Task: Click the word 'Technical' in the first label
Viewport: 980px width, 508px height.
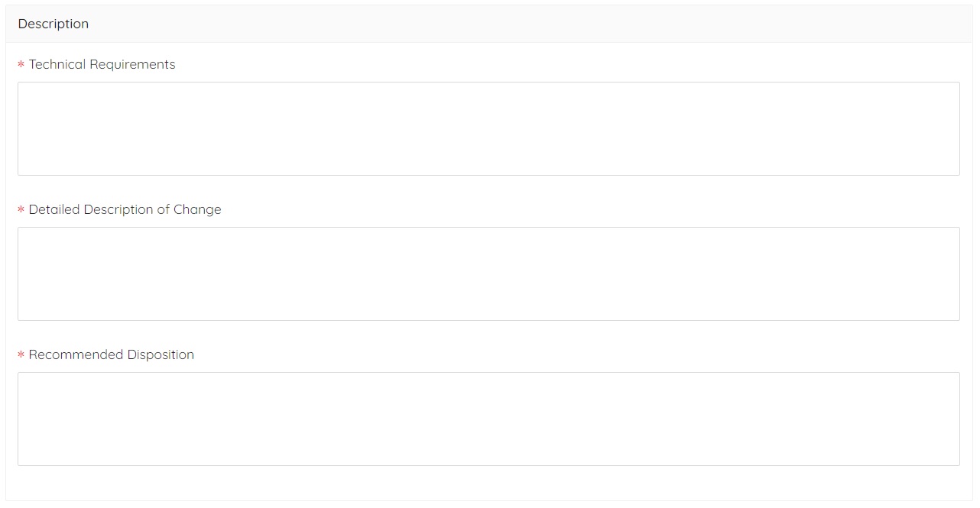Action: tap(57, 64)
